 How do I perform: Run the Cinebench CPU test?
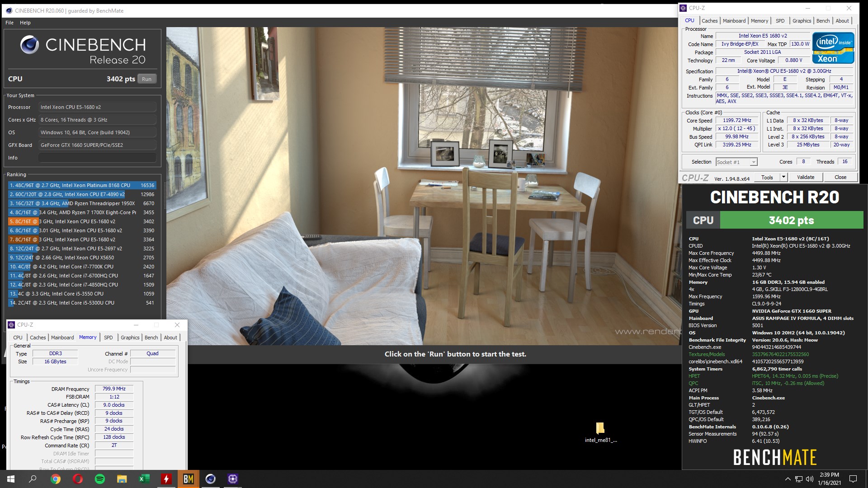click(146, 79)
